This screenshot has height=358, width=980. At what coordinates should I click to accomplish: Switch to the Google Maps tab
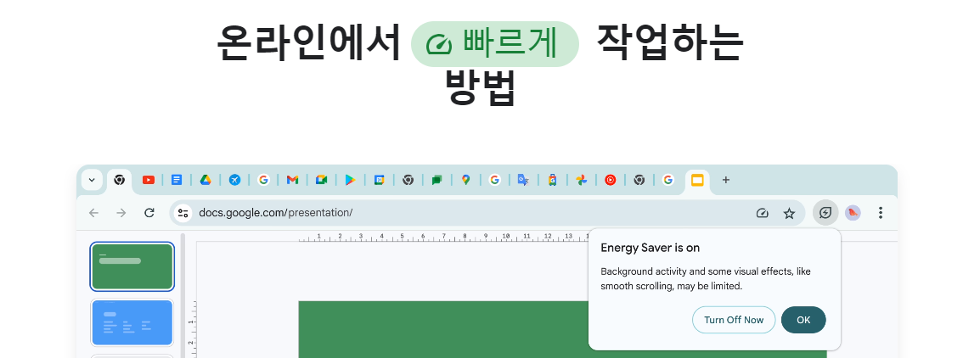click(x=465, y=180)
